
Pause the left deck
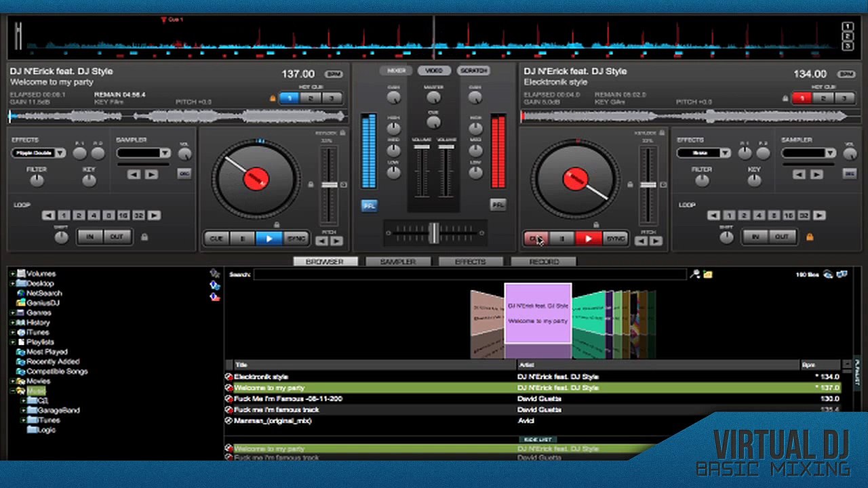pos(243,239)
